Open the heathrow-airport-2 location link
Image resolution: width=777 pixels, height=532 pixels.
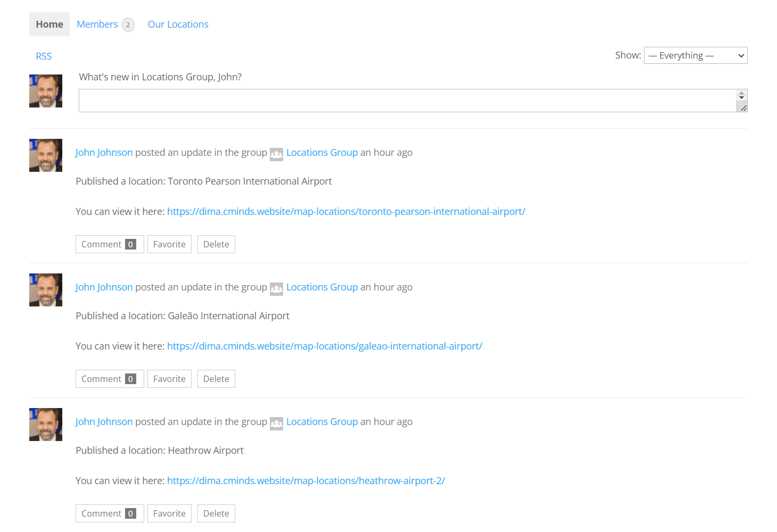pos(305,481)
